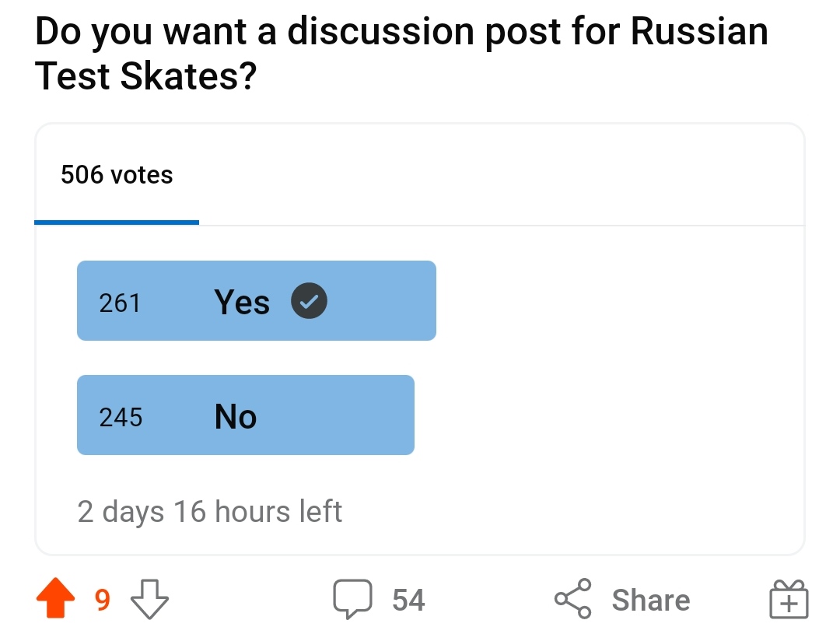Give an award using the gift icon
The width and height of the screenshot is (840, 634).
(789, 601)
